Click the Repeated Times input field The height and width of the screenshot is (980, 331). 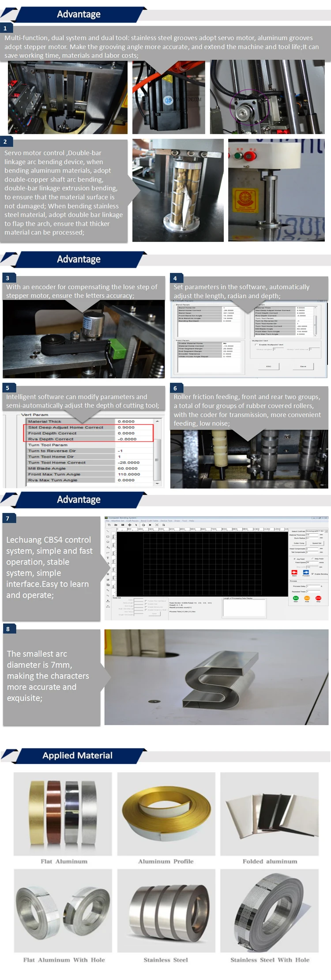(x=313, y=592)
